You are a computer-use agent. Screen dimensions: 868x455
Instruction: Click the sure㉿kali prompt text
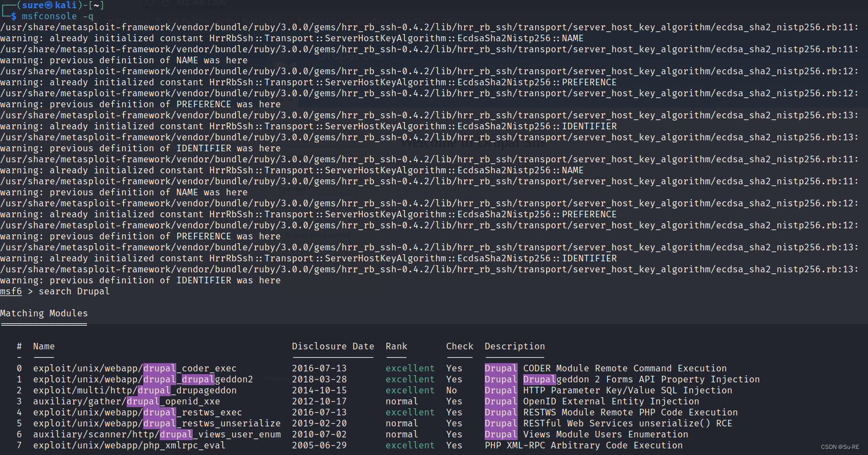point(50,5)
